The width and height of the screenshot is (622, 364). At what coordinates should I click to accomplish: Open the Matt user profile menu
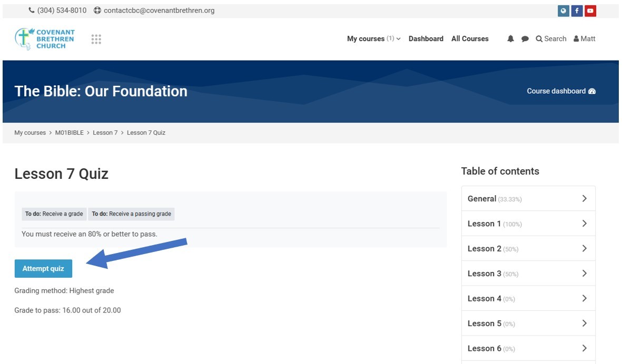tap(584, 38)
